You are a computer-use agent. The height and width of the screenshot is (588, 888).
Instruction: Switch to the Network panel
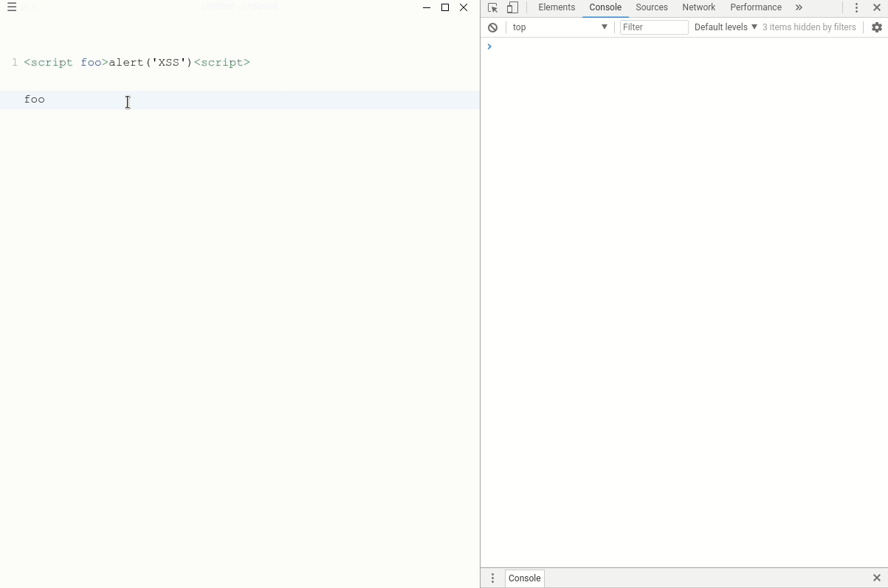tap(699, 7)
